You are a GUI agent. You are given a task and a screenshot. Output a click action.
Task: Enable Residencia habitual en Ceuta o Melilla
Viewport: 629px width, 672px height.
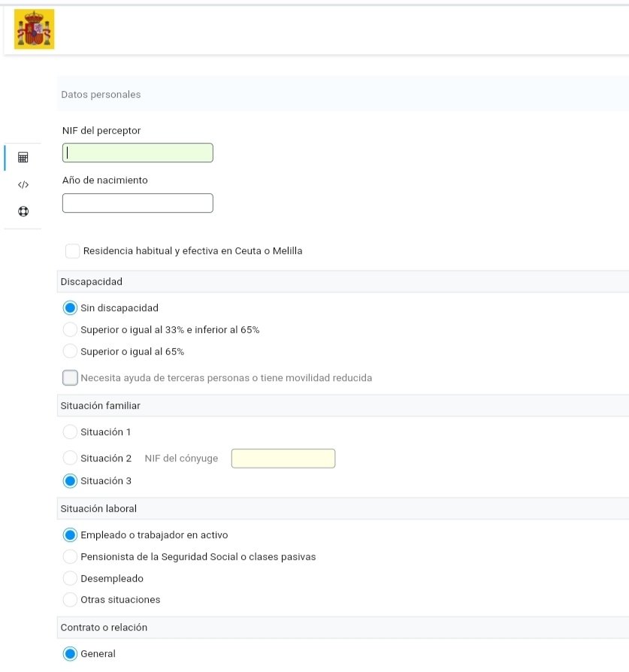[72, 251]
